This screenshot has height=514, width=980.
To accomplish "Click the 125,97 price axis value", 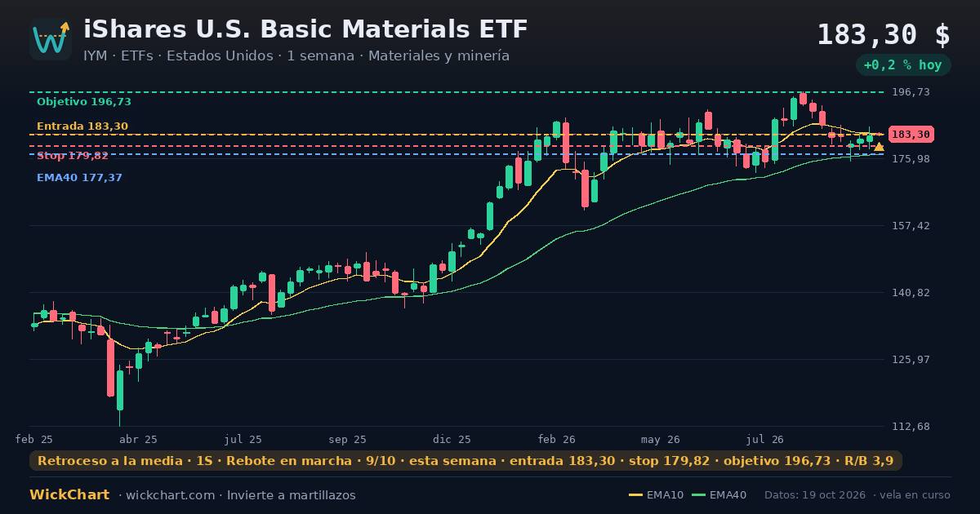I will (911, 359).
